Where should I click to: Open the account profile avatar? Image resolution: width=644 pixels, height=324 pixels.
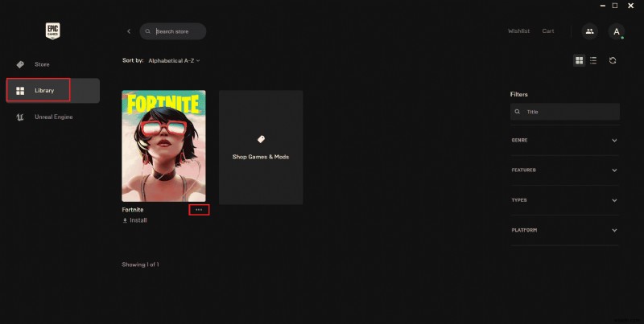tap(616, 31)
